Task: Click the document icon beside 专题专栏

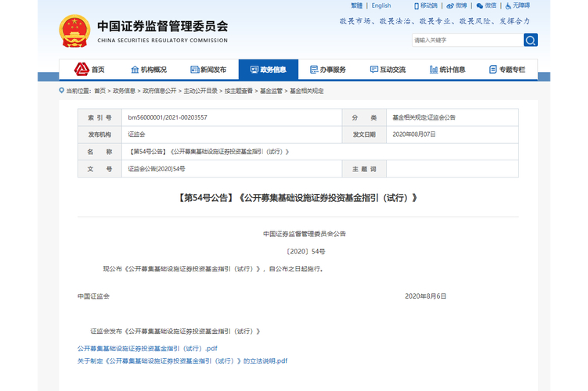Action: [493, 70]
